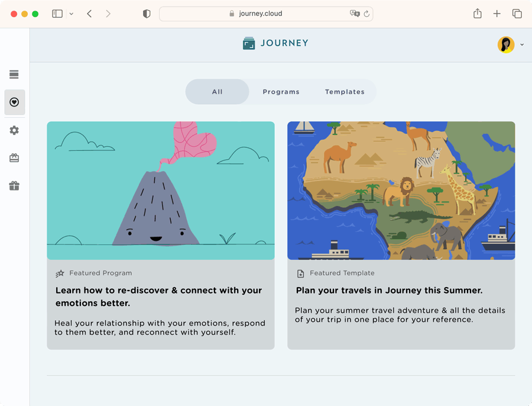Viewport: 532px width, 406px height.
Task: Close the Safari window with red button
Action: (14, 14)
